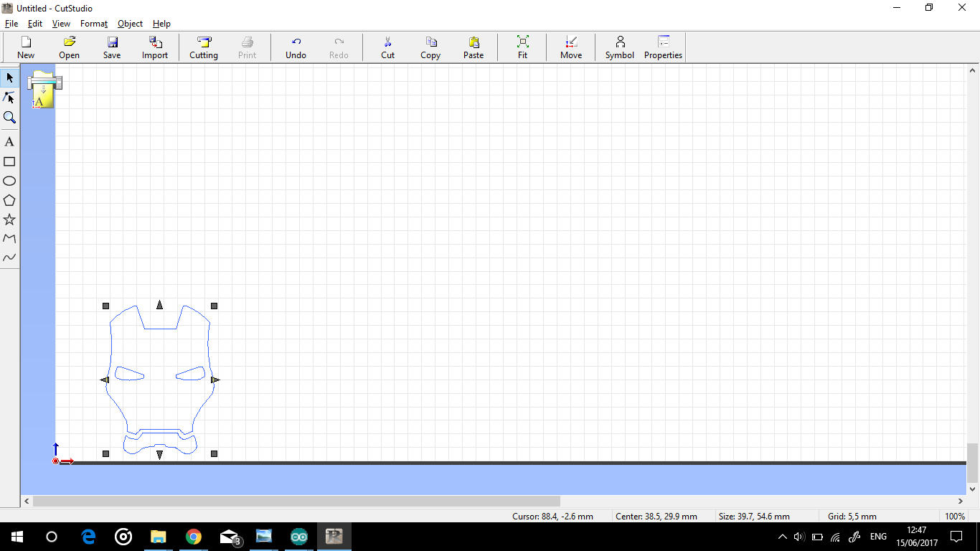The height and width of the screenshot is (551, 980).
Task: Open Google Chrome from taskbar
Action: pos(193,537)
